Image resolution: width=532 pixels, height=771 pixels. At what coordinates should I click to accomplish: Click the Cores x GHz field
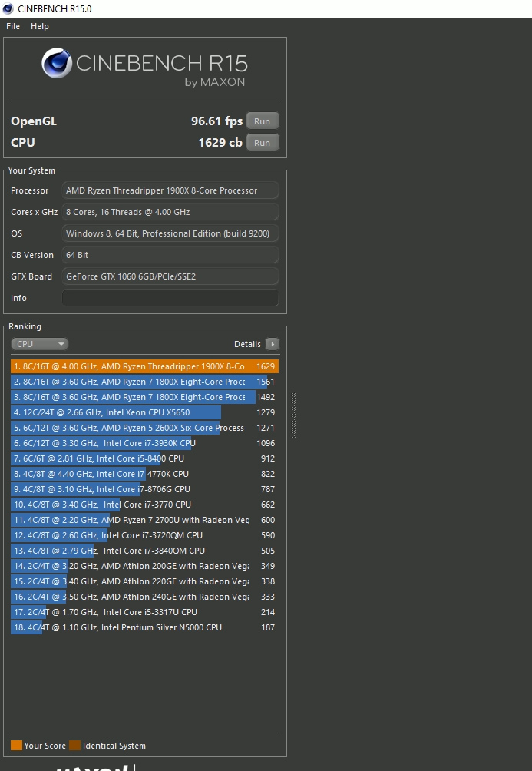coord(170,212)
